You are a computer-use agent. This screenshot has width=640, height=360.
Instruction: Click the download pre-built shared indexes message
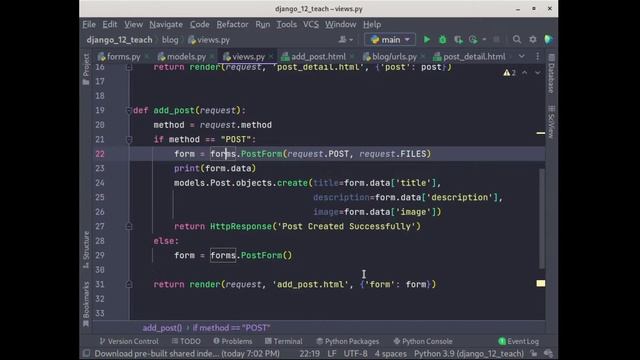tap(187, 353)
